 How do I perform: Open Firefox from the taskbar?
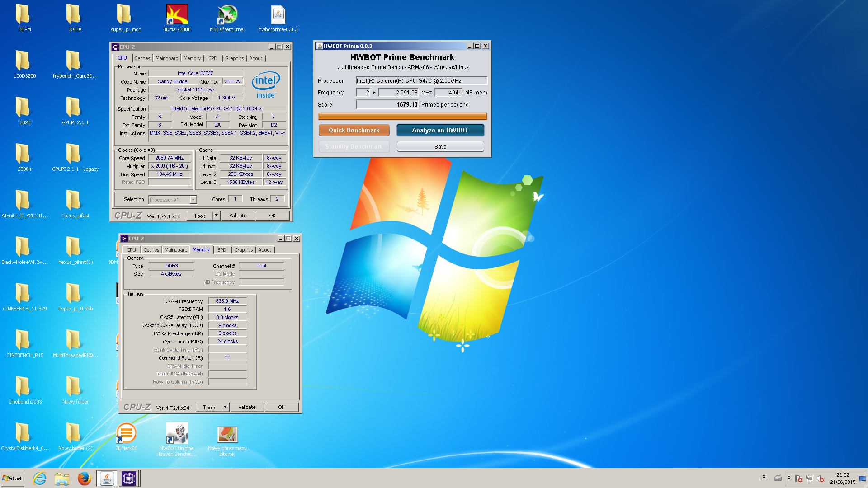pyautogui.click(x=84, y=479)
